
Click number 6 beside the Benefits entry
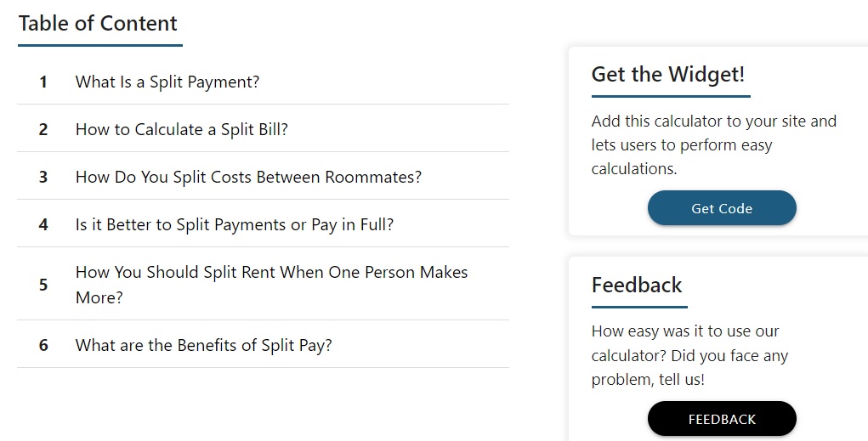tap(43, 345)
